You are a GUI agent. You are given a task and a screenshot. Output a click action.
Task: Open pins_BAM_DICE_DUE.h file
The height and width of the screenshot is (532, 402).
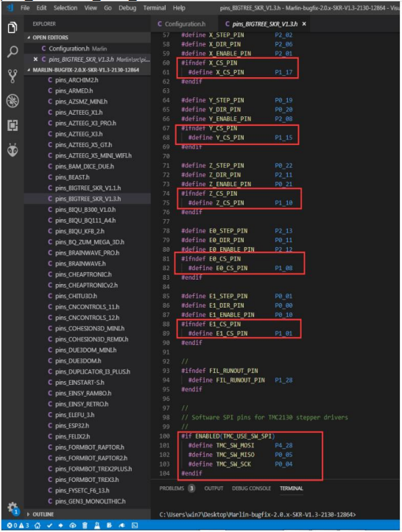coord(88,166)
